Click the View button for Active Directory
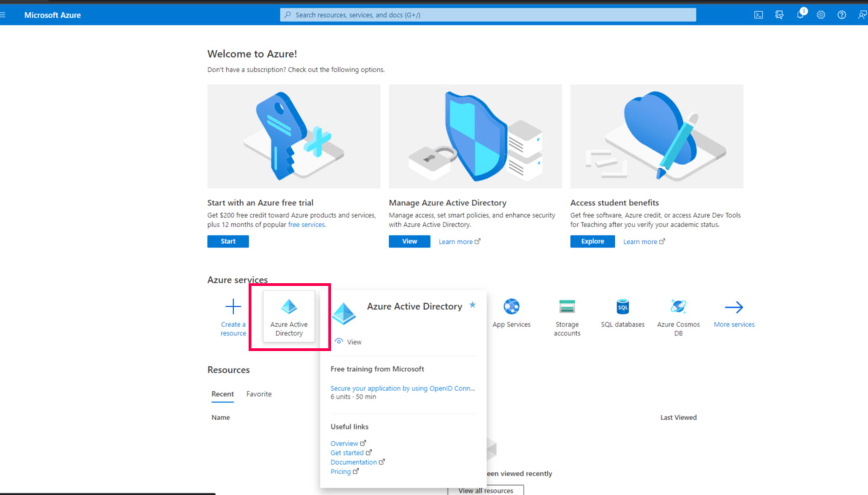The image size is (868, 495). (409, 241)
